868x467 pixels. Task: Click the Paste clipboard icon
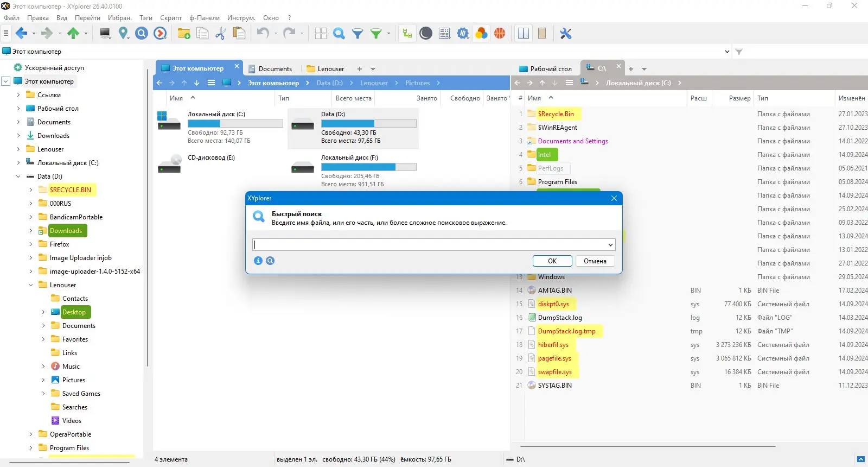(x=239, y=34)
